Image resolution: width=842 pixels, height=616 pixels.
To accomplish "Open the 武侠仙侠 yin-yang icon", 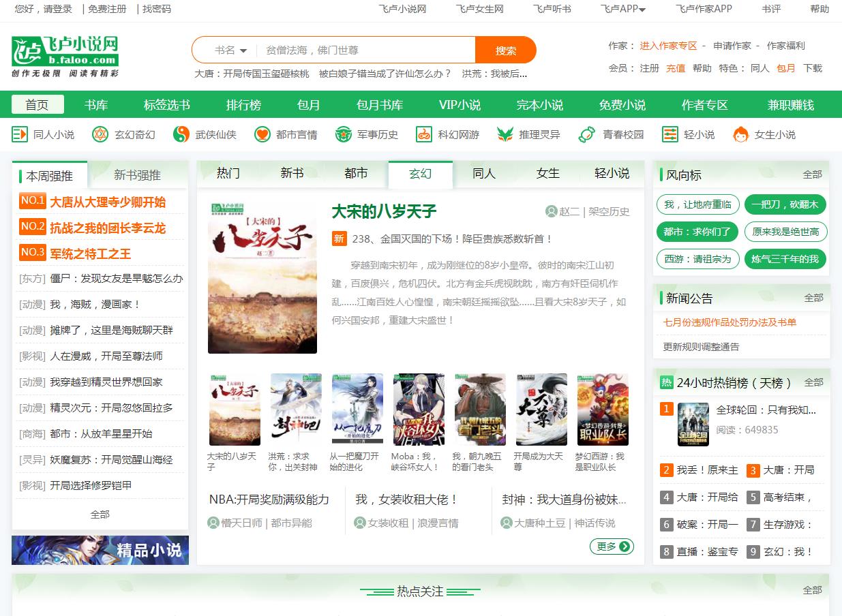I will (x=181, y=134).
